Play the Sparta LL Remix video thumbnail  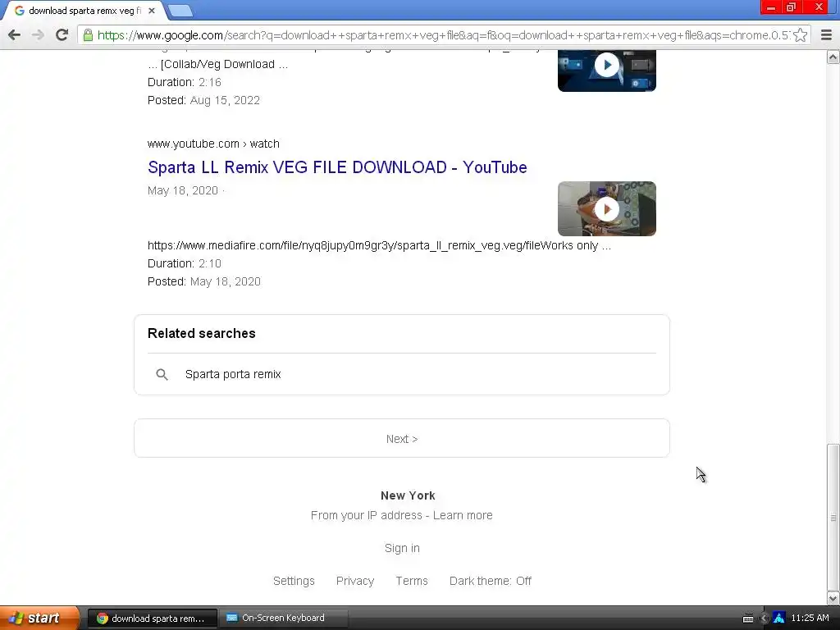tap(606, 208)
